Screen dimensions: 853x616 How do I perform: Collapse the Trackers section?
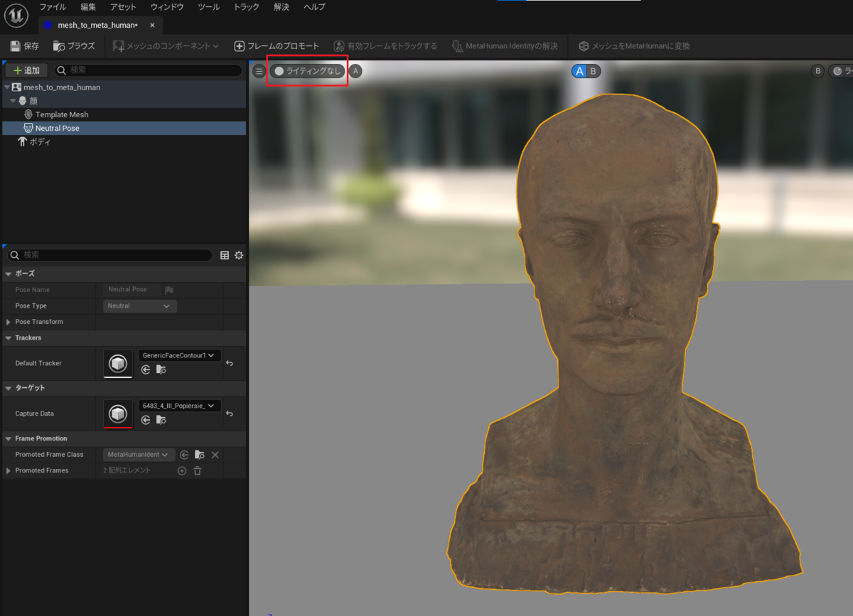[8, 338]
